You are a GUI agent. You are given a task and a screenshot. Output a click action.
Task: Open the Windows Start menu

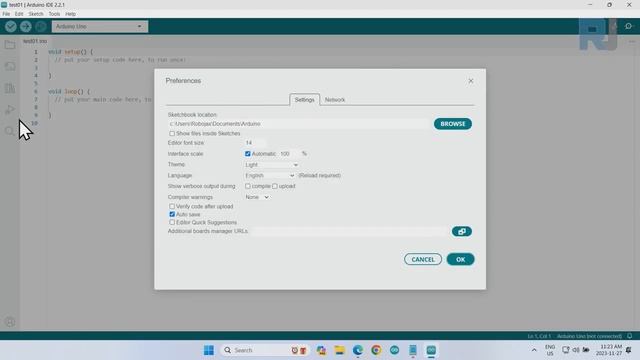click(209, 350)
